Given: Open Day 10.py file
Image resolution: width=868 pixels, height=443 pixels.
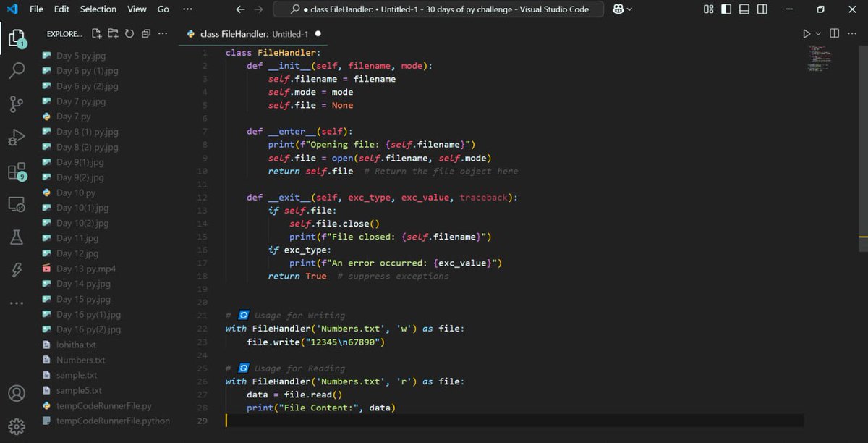Looking at the screenshot, I should (76, 193).
